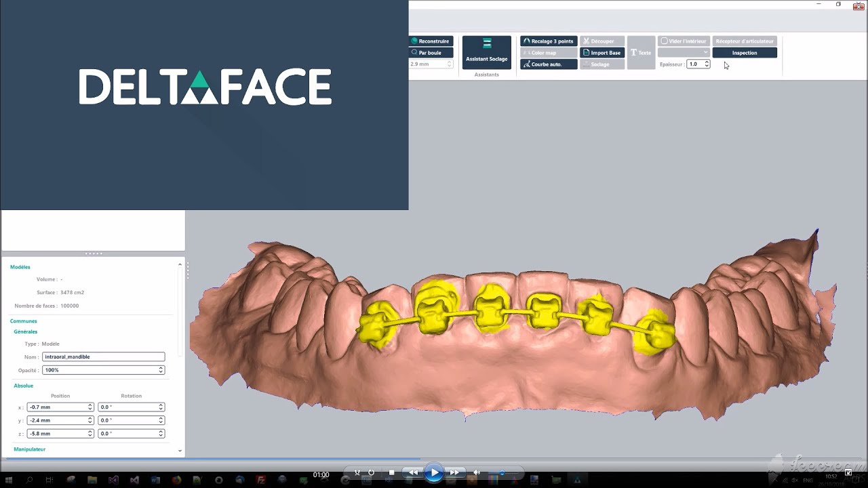Open Windows taskbar search

29,480
